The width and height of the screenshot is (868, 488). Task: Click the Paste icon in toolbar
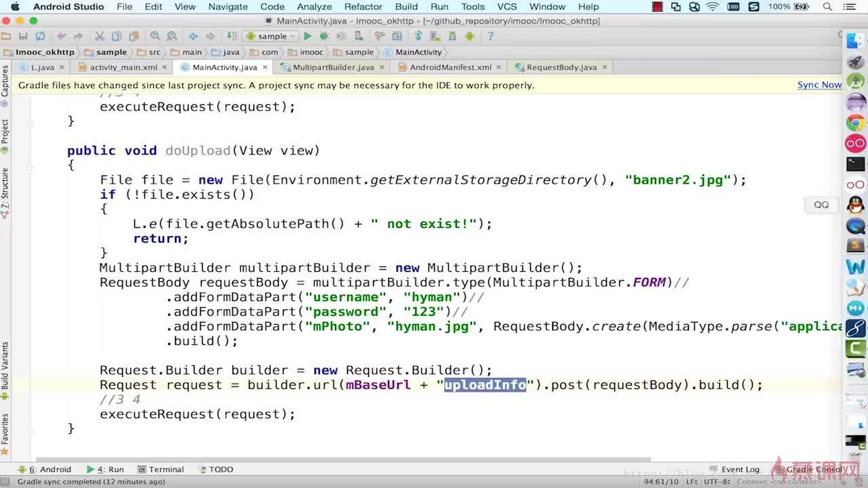(x=134, y=36)
